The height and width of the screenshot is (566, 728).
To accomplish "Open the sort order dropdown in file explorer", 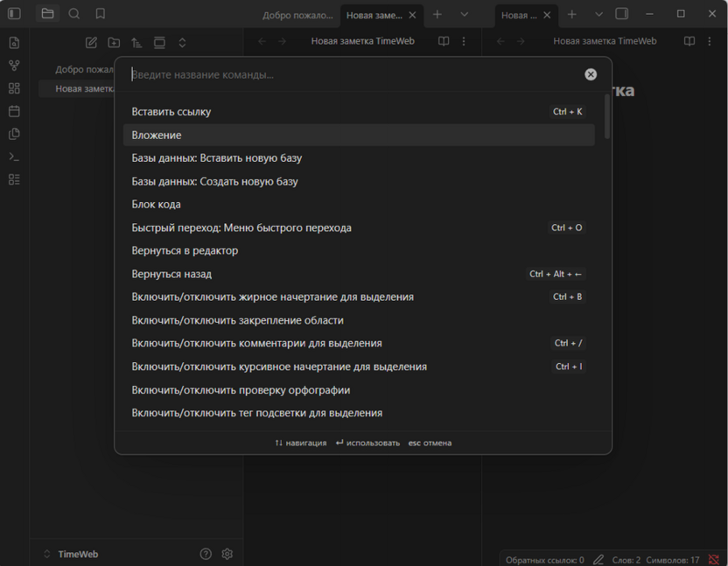I will 136,42.
